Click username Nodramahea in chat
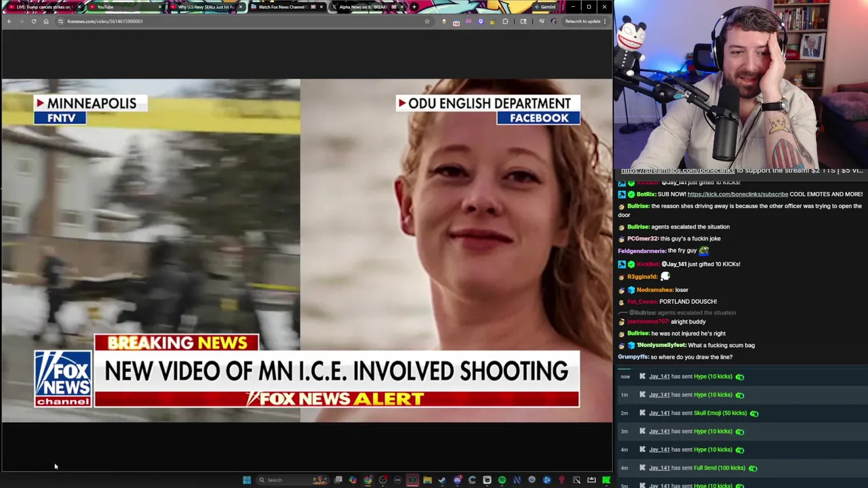 pyautogui.click(x=654, y=290)
